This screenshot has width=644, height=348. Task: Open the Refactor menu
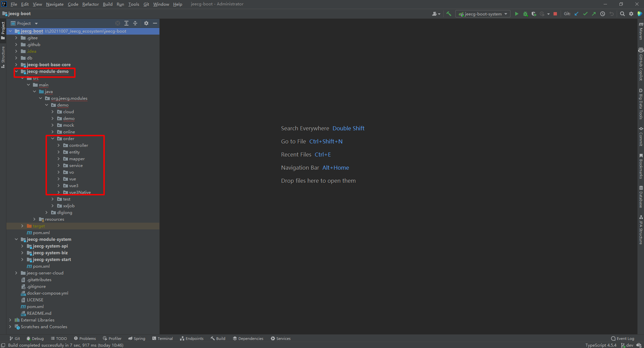(90, 4)
